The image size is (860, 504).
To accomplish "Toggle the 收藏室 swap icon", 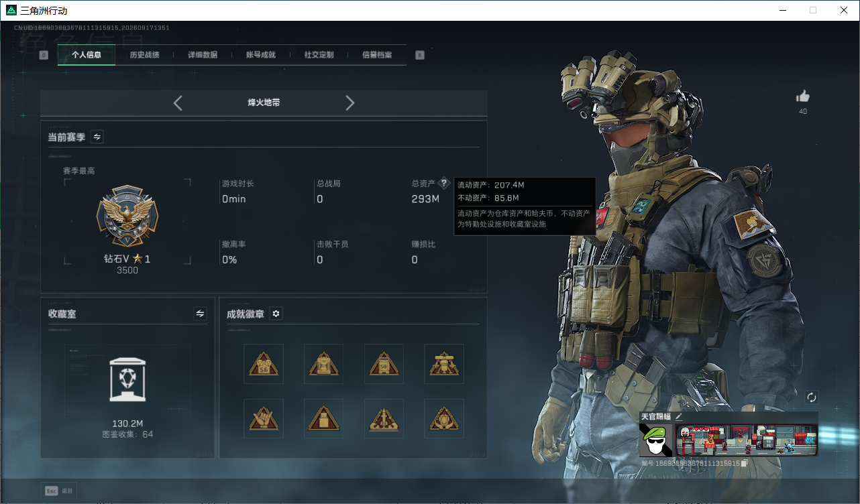I will click(200, 314).
